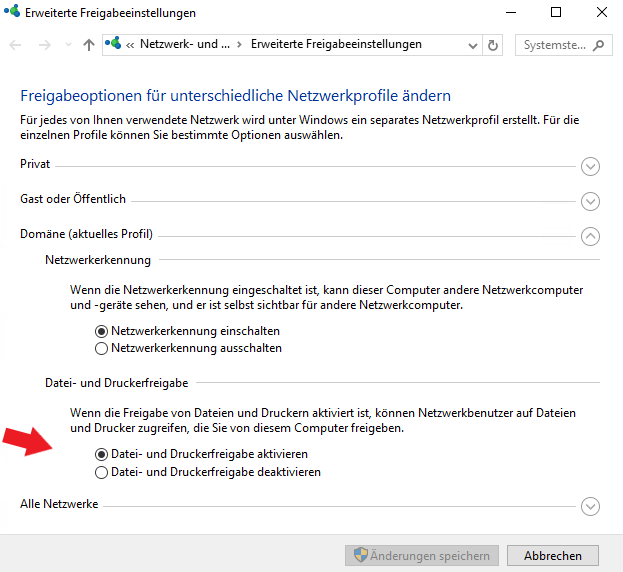Click the search magnifier icon
Viewport: 623px width, 572px height.
[598, 45]
